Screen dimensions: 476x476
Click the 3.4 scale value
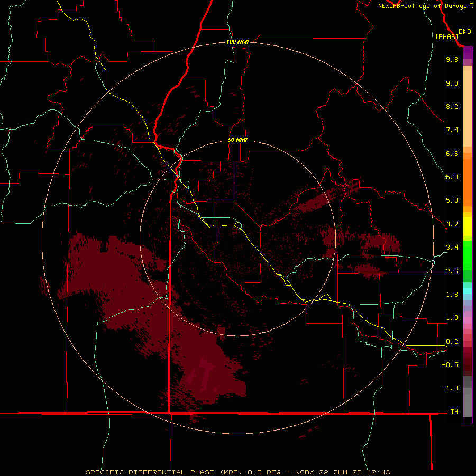(x=452, y=248)
